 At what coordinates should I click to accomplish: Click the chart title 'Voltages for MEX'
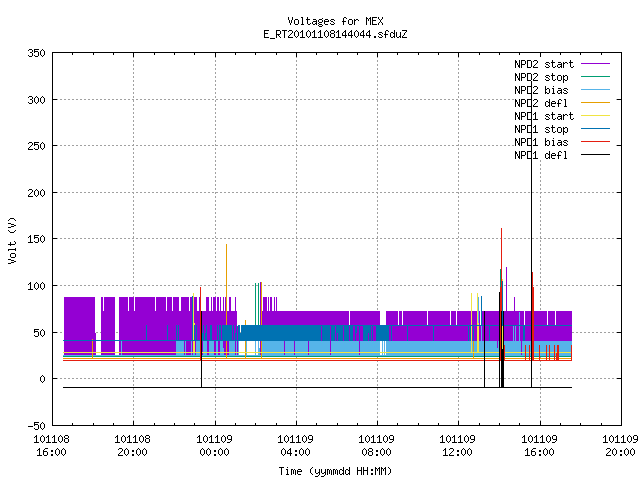335,21
